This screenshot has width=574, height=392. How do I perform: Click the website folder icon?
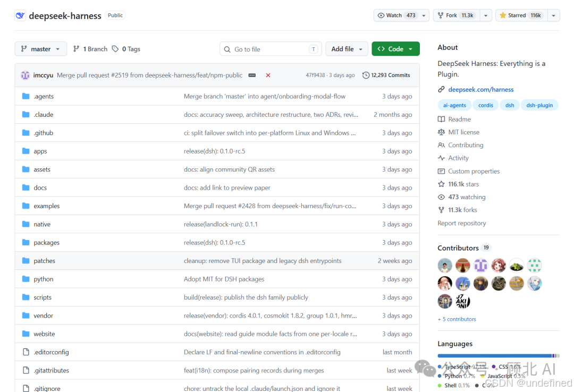[26, 334]
